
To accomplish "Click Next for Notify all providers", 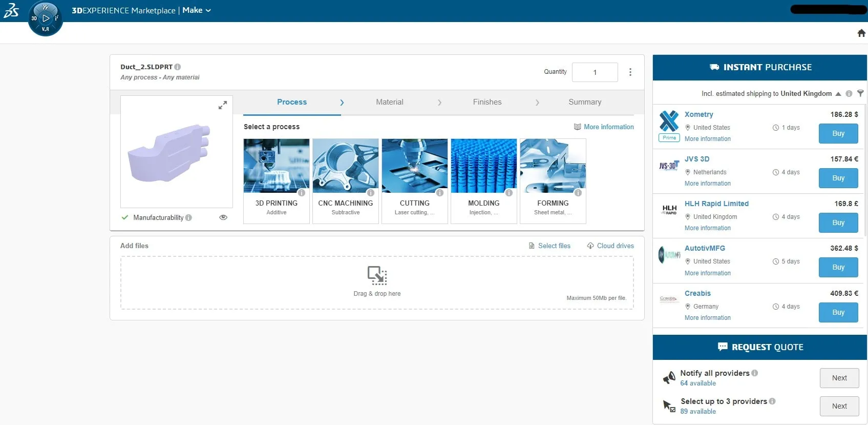I will [x=839, y=378].
